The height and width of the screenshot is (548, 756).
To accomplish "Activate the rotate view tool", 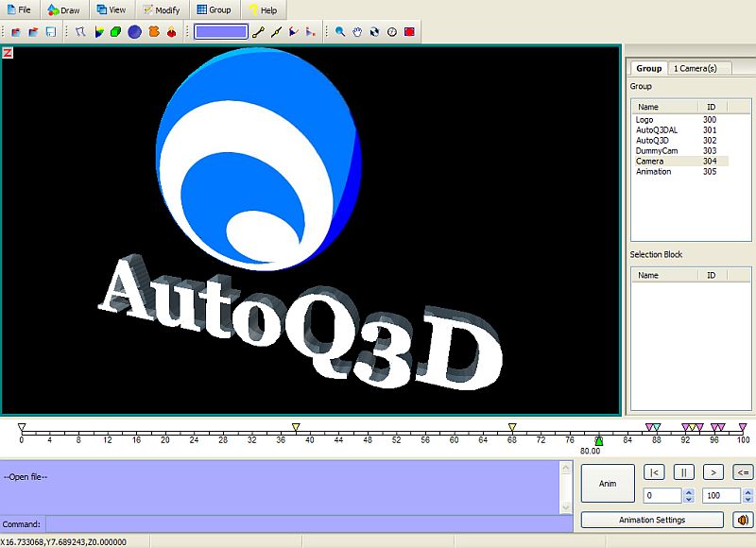I will [374, 32].
